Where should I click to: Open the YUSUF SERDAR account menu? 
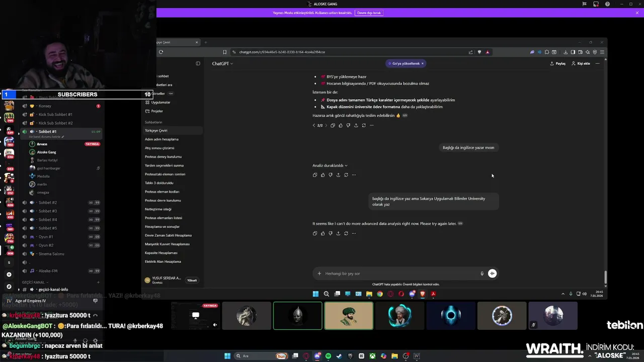(163, 280)
